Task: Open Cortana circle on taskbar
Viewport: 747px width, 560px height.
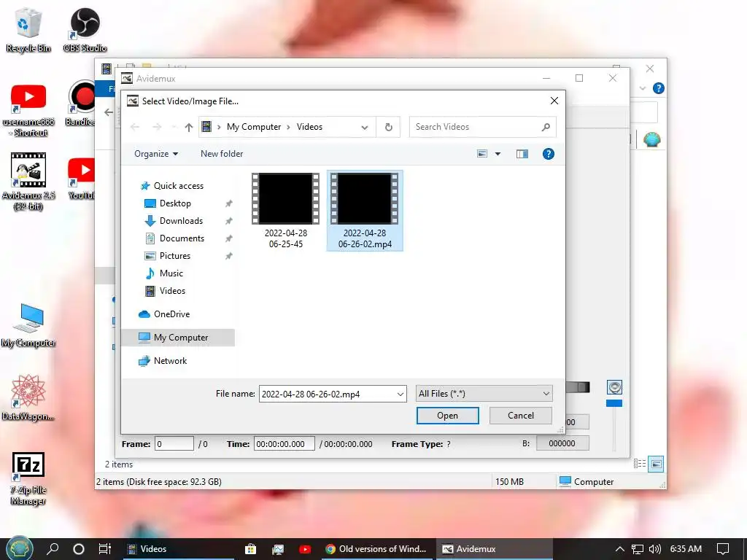Action: tap(79, 549)
